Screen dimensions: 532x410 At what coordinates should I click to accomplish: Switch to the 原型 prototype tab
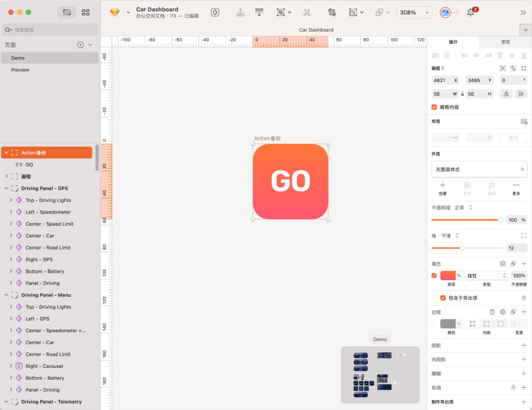[505, 42]
